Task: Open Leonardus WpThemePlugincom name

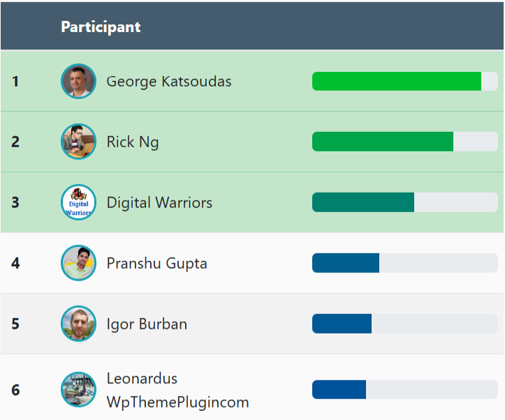Action: 177,390
